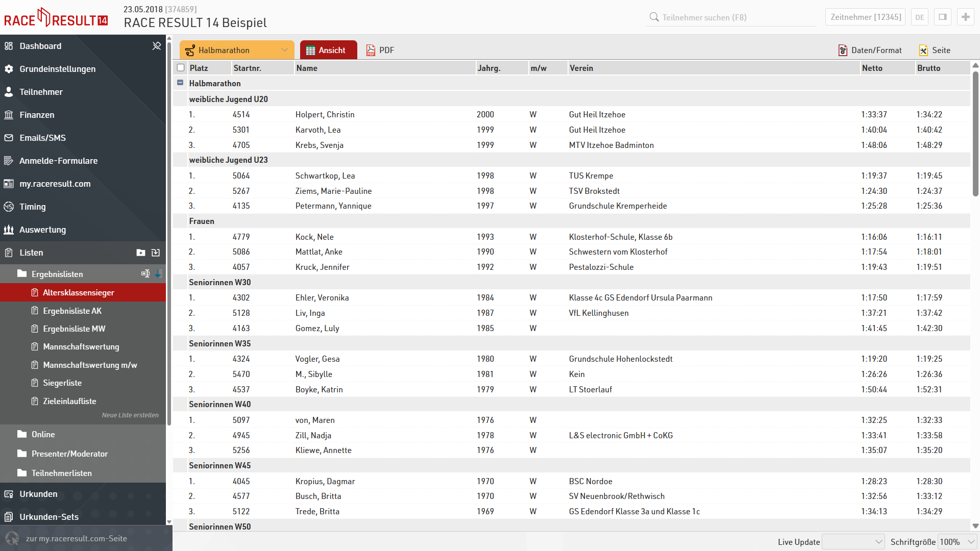
Task: Toggle the panel layout button in header
Action: [942, 17]
